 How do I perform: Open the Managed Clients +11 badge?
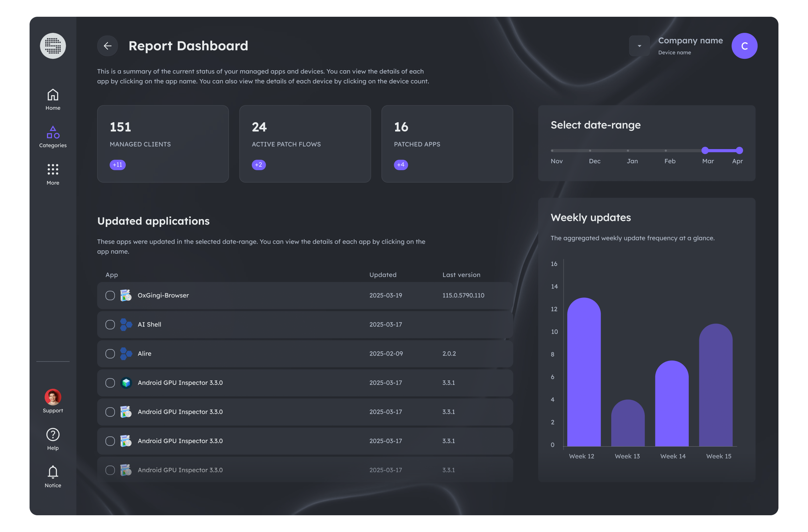[x=118, y=165]
